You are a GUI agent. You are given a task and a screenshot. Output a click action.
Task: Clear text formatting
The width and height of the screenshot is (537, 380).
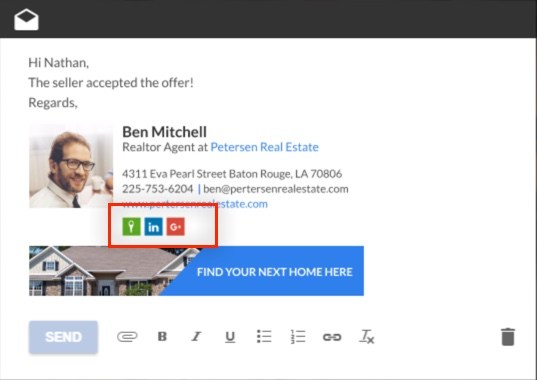(x=366, y=337)
